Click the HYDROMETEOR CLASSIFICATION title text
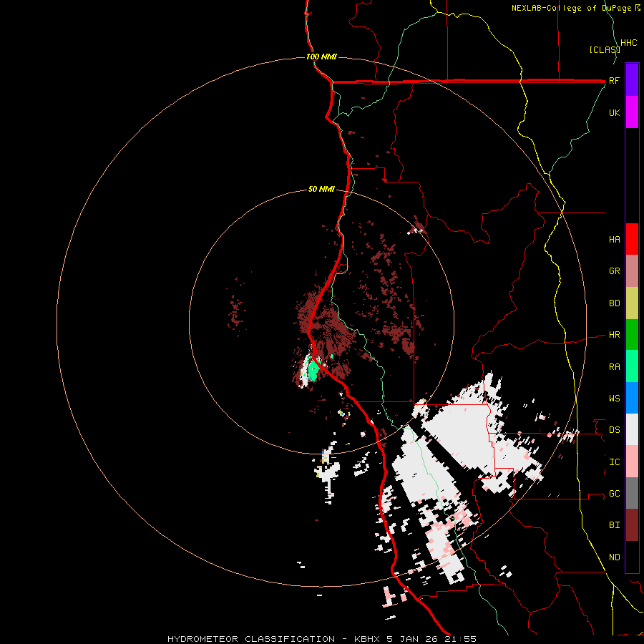This screenshot has height=644, width=644. pos(251,639)
